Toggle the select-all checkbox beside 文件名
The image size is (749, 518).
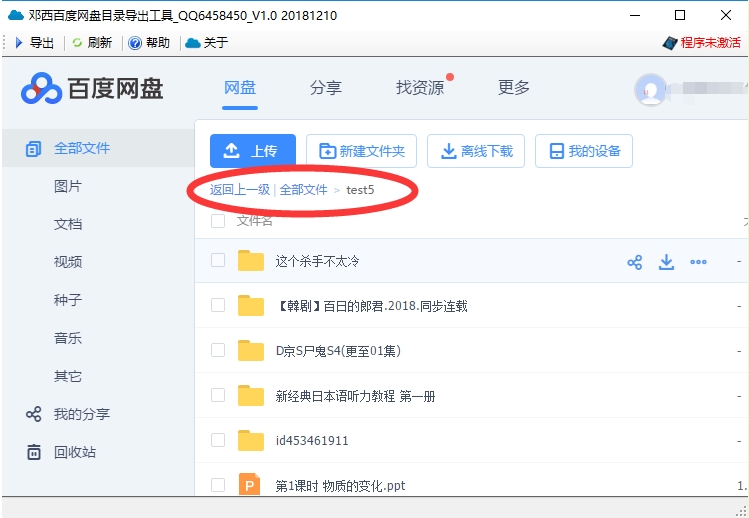tap(218, 221)
